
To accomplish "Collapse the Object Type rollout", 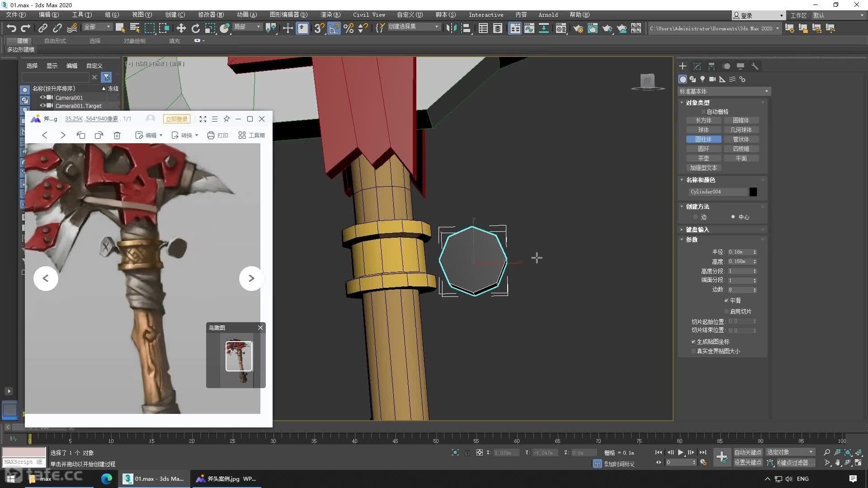I will (698, 103).
